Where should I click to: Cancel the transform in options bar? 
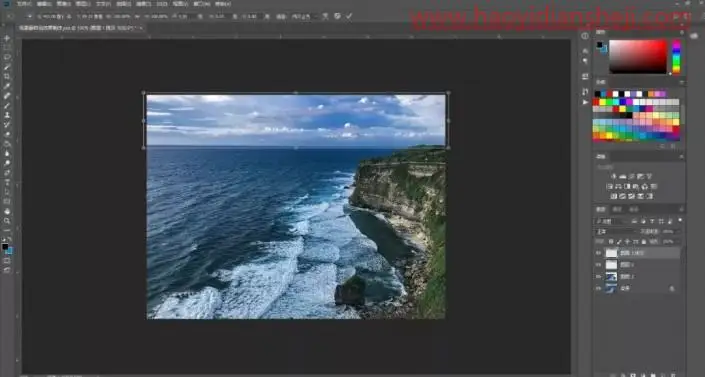[337, 16]
